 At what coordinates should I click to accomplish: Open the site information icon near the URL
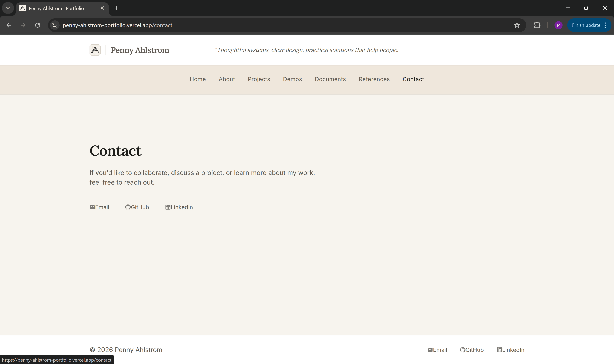[55, 25]
